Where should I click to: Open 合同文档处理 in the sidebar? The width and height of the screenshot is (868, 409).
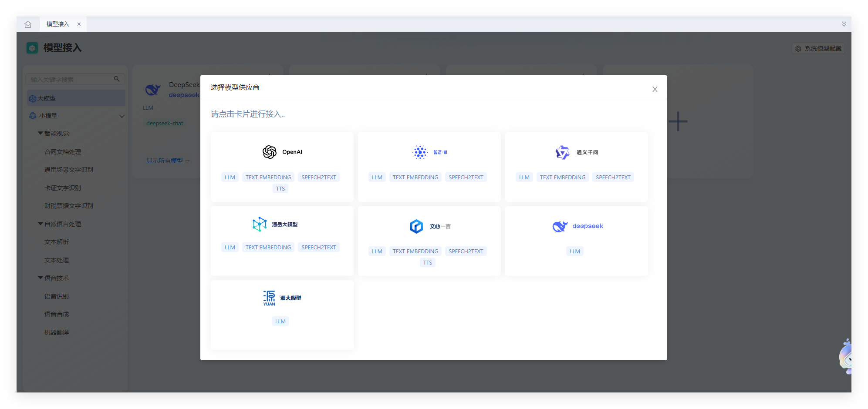(63, 152)
